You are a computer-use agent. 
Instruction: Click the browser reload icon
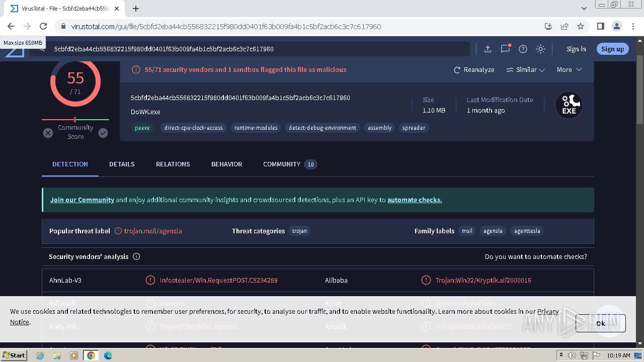click(x=43, y=26)
